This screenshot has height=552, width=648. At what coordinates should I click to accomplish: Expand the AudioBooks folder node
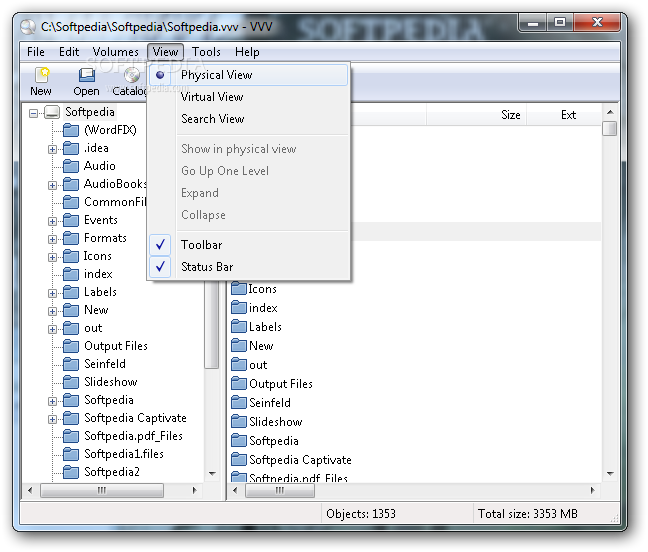52,185
